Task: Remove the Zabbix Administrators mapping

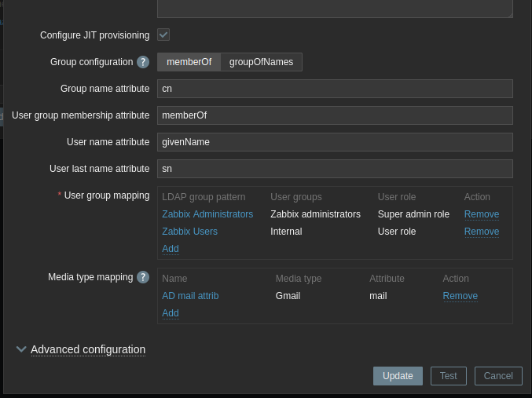Action: (x=481, y=214)
